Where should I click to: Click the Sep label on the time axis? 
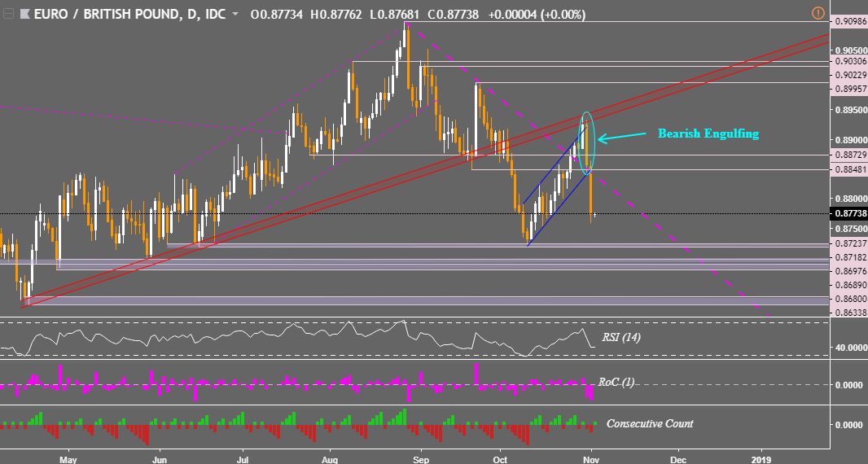[x=421, y=460]
